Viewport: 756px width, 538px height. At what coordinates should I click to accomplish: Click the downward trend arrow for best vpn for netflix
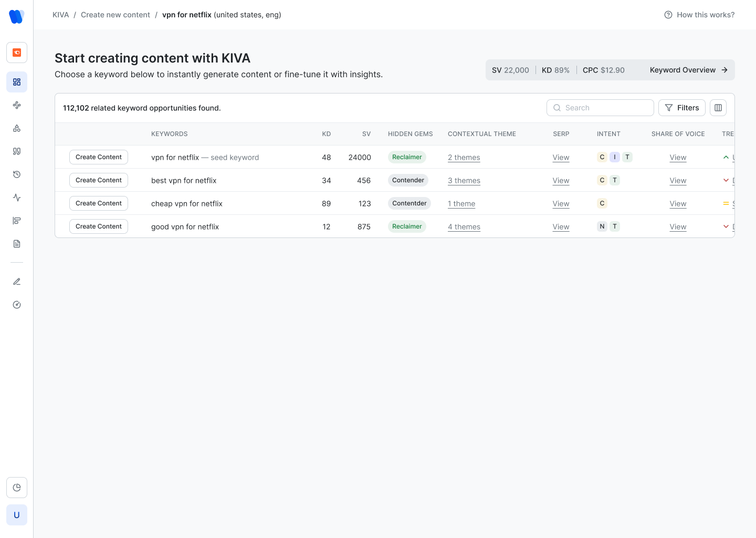point(726,180)
